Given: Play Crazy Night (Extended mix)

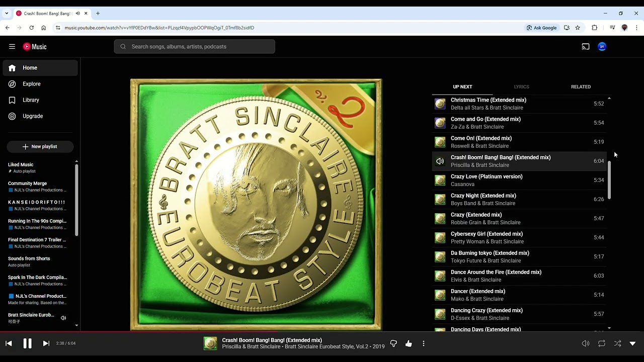Looking at the screenshot, I should 519,199.
